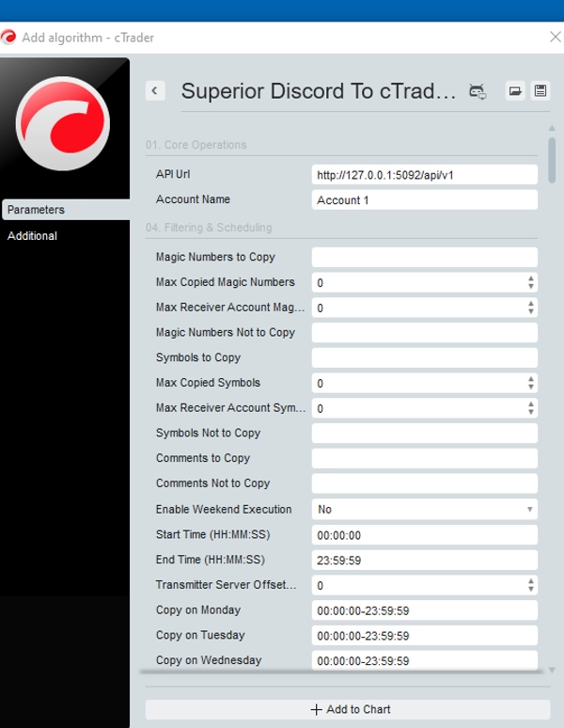Viewport: 564px width, 728px height.
Task: Decrease Max Receiver Account Sym... value
Action: click(530, 412)
